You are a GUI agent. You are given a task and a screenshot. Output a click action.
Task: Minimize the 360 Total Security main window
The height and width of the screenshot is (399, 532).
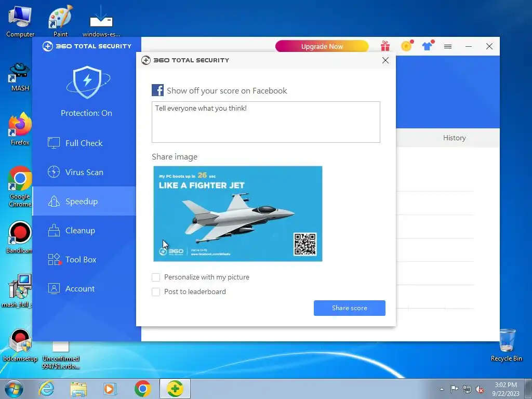point(469,46)
